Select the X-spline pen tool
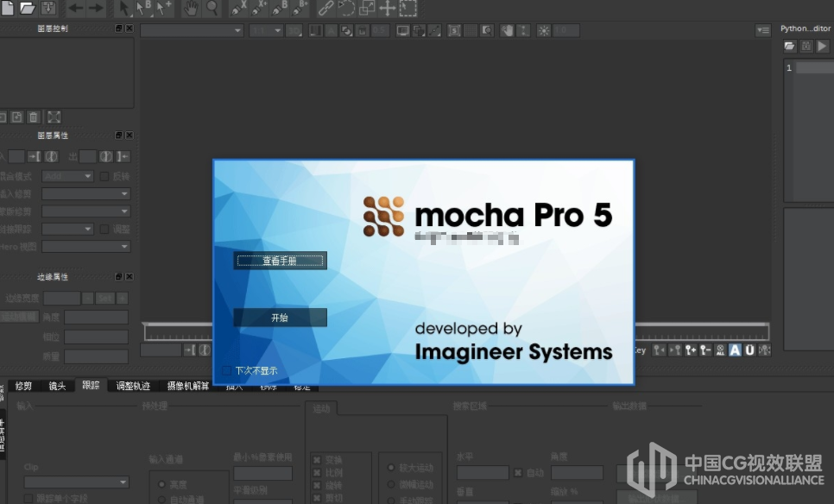 point(237,8)
